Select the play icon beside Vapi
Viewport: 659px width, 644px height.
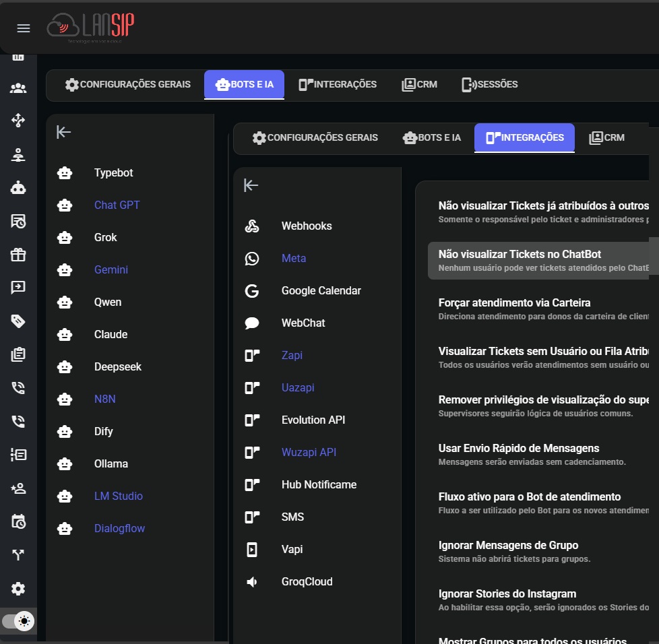(252, 550)
